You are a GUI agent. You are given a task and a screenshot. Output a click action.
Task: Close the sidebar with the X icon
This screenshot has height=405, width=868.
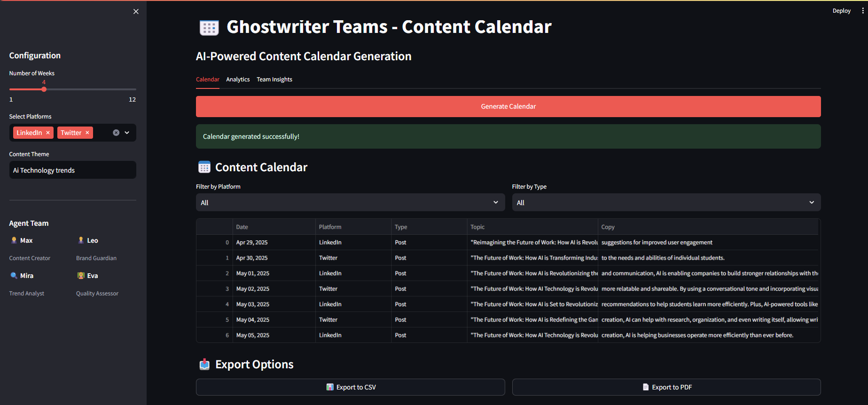point(136,11)
